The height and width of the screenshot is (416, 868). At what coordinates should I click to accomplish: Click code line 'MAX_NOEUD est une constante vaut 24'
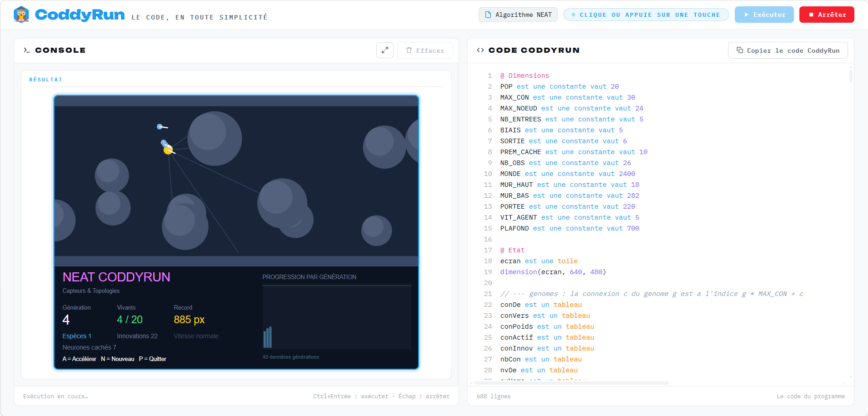572,108
